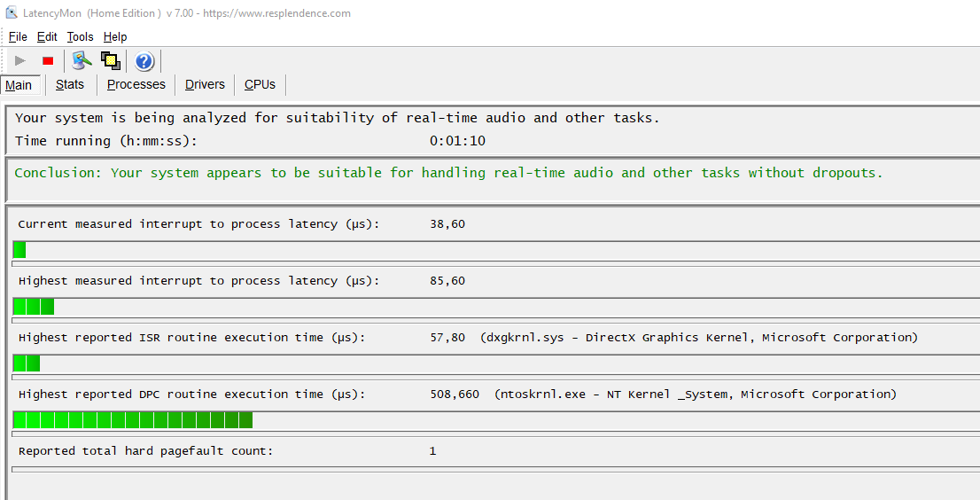Click the current latency value 38,60
Image resolution: width=980 pixels, height=500 pixels.
tap(447, 224)
